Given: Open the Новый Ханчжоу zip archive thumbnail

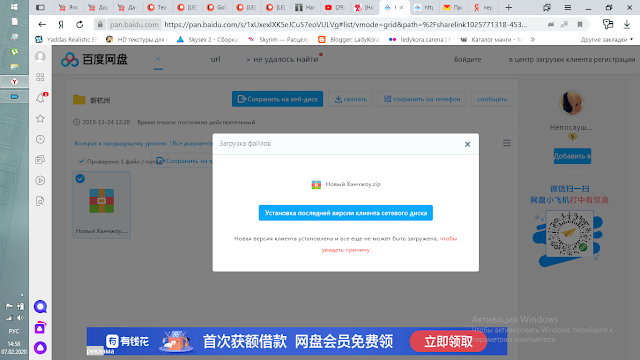Looking at the screenshot, I should tap(102, 201).
